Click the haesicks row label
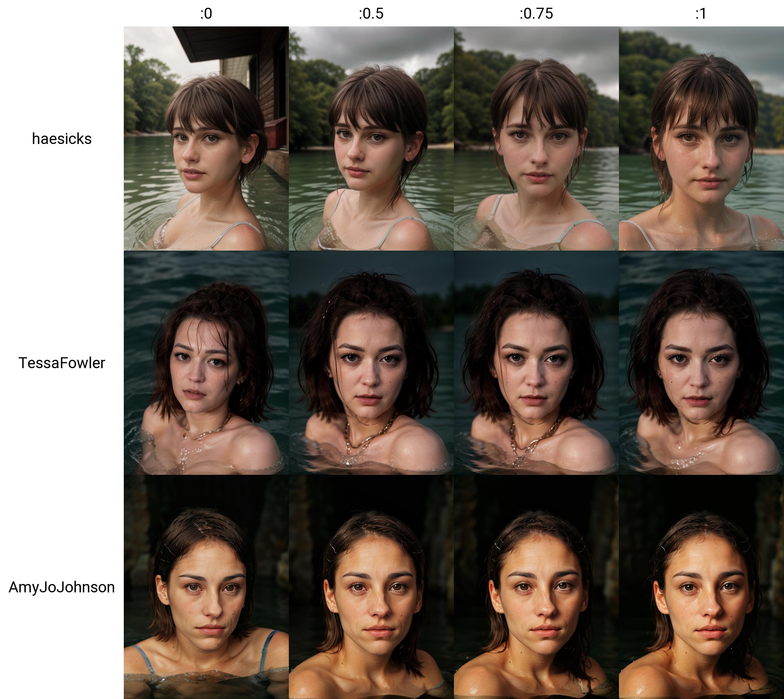 [62, 139]
